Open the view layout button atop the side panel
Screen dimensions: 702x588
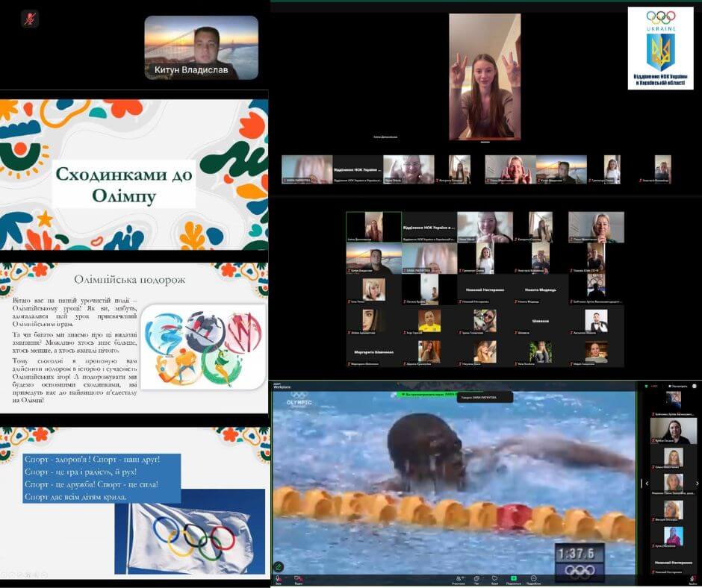coord(677,387)
